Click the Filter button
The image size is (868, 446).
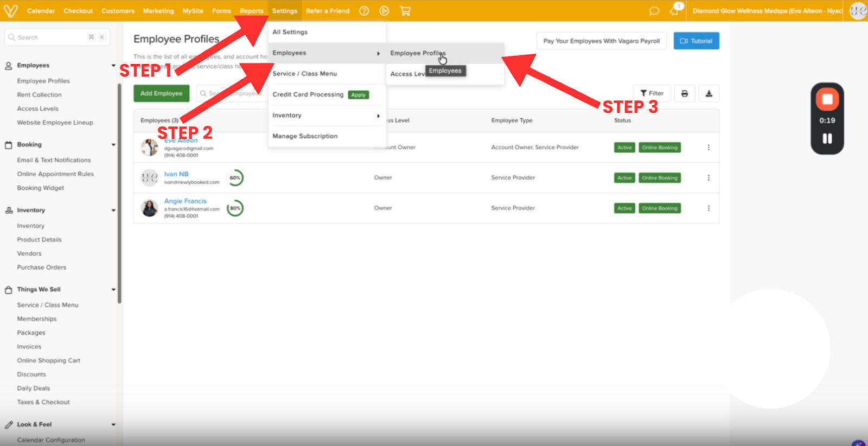652,93
